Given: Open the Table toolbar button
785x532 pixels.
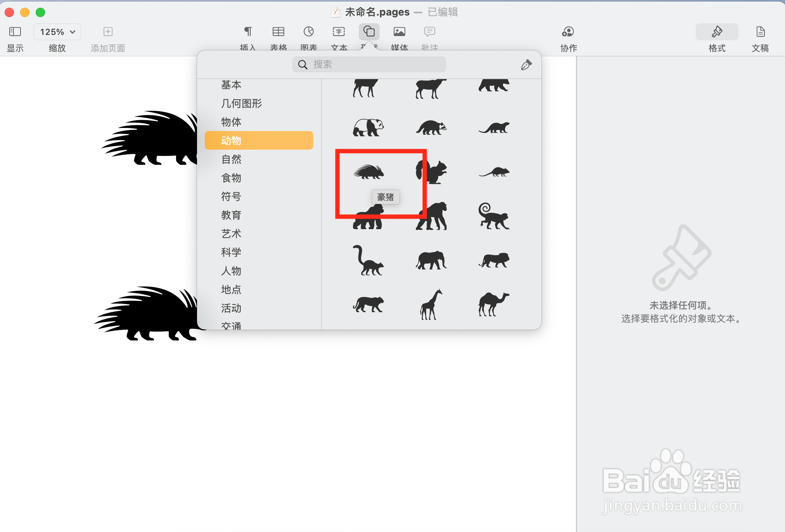Looking at the screenshot, I should (278, 32).
